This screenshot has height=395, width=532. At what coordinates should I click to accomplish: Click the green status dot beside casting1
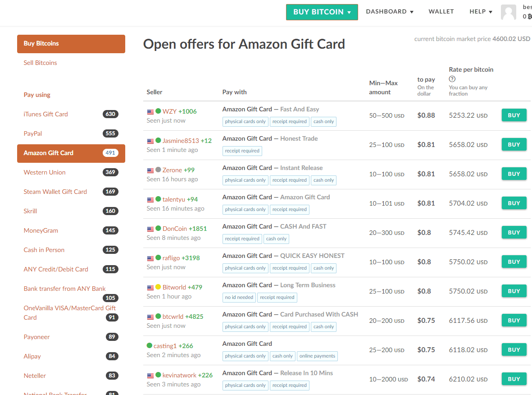tap(149, 345)
